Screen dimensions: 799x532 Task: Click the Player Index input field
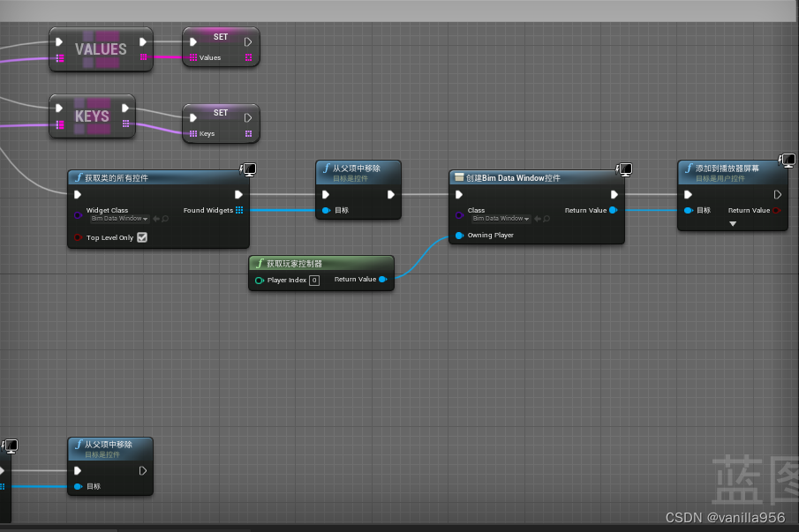pos(313,280)
